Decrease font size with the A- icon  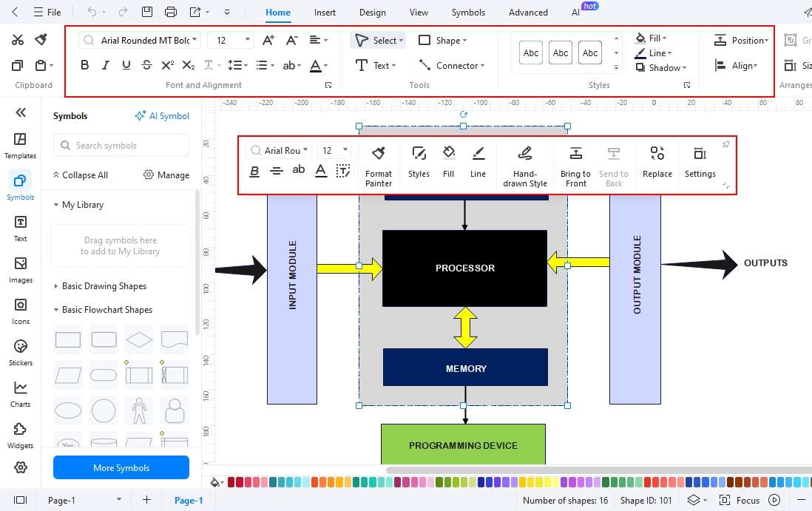(x=291, y=40)
